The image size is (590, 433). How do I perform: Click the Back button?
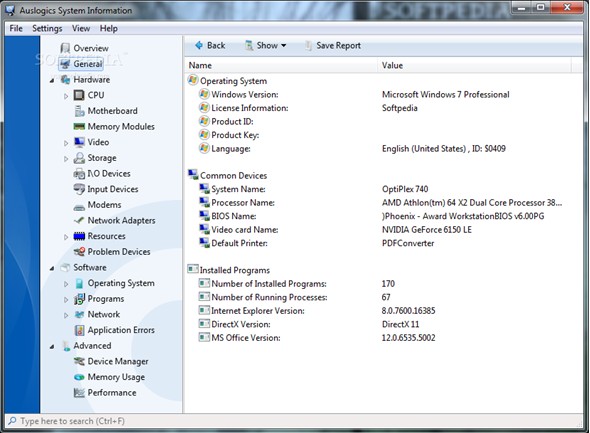click(210, 46)
